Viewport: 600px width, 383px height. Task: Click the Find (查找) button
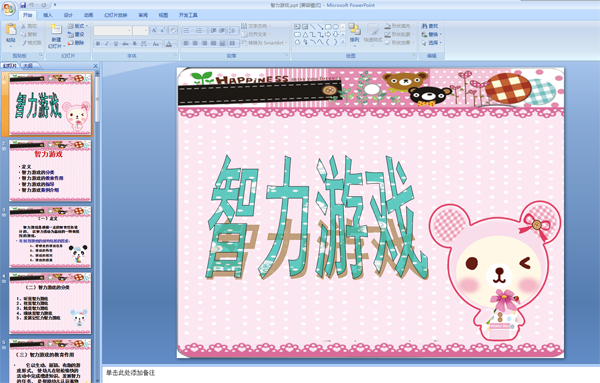430,26
